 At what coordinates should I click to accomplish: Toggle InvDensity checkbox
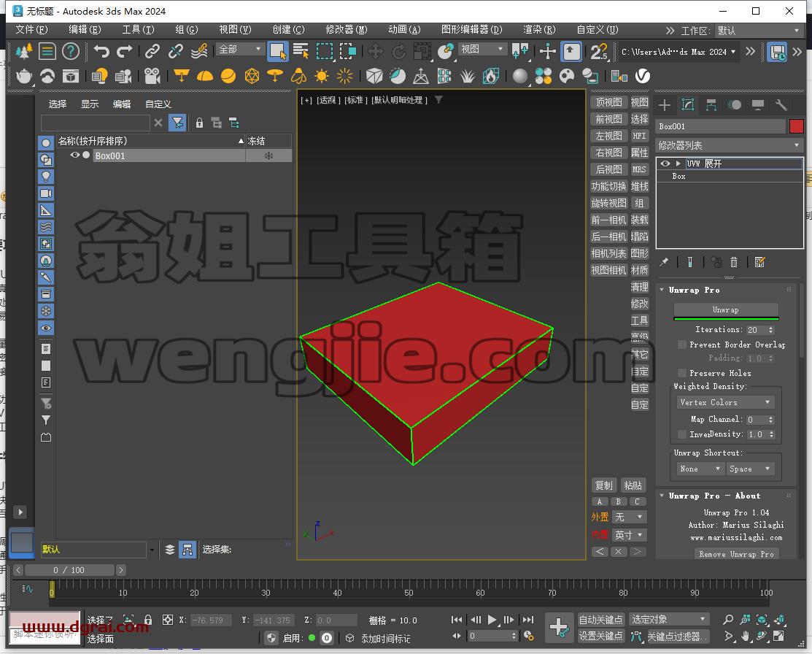pyautogui.click(x=682, y=434)
